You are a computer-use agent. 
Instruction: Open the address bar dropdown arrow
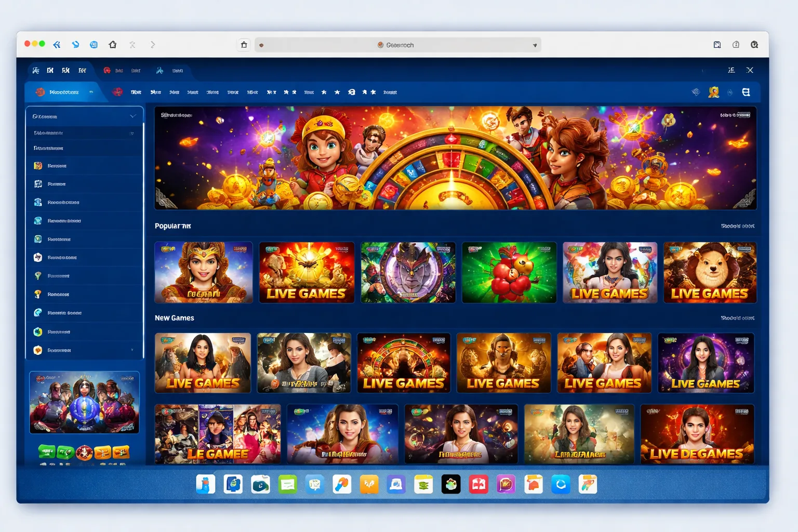coord(535,45)
